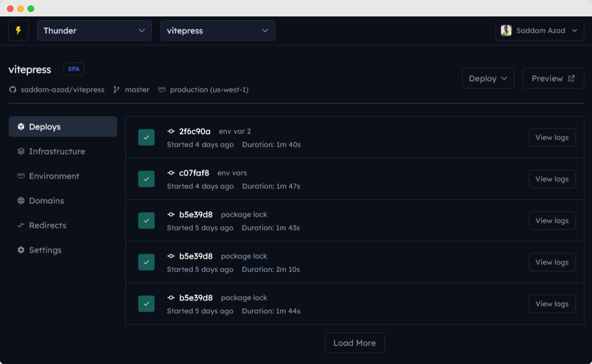This screenshot has height=364, width=592.
Task: Expand the Saddam Azad account menu
Action: (540, 31)
